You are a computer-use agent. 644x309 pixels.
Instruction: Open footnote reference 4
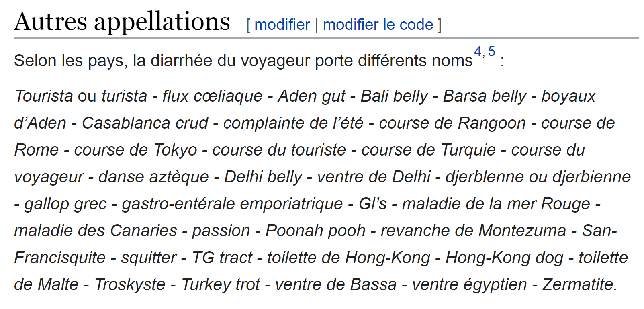[x=478, y=51]
